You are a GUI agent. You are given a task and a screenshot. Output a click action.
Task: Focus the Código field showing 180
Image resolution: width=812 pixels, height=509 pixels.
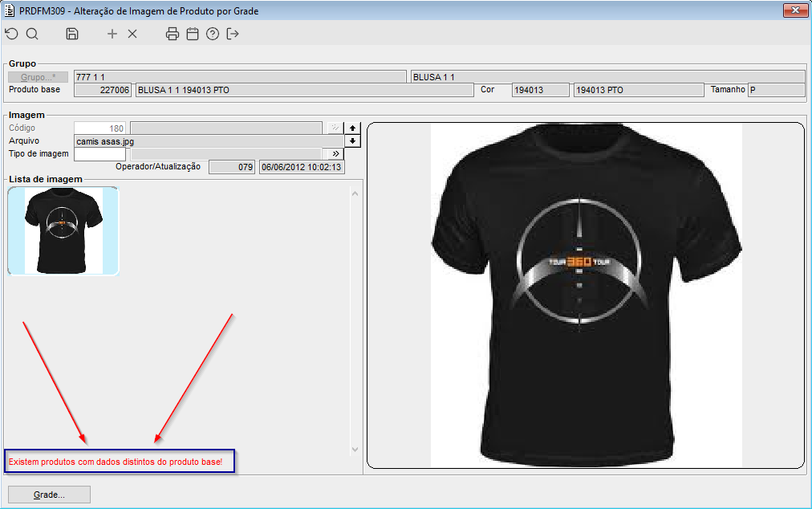[x=100, y=128]
